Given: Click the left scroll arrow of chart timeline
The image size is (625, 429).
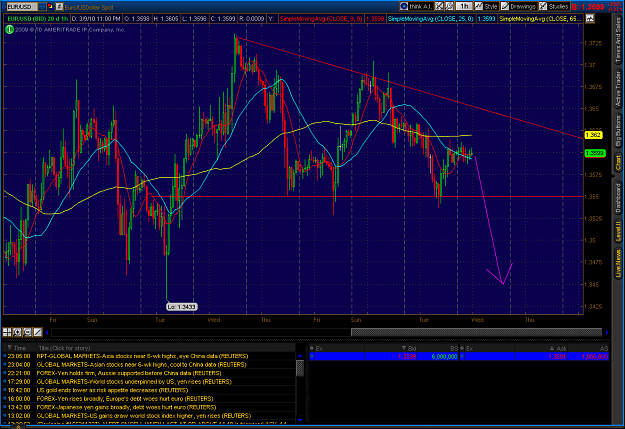Looking at the screenshot, I should (47, 332).
